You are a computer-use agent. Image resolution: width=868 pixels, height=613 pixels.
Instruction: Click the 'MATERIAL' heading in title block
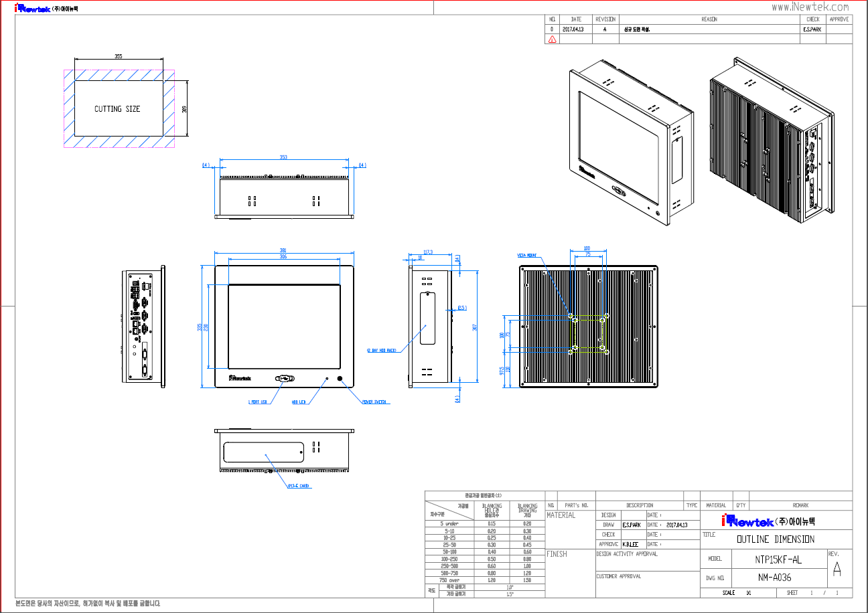coord(561,515)
